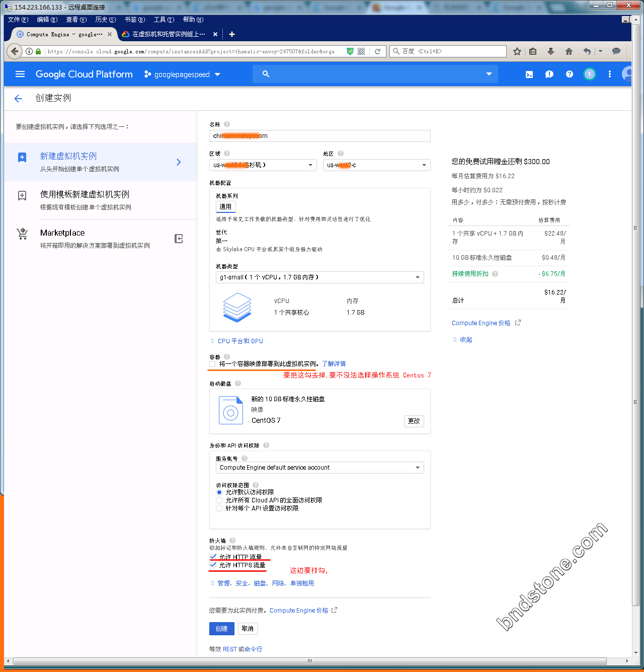The width and height of the screenshot is (644, 672).
Task: Click the 取消 cancel button
Action: (248, 629)
